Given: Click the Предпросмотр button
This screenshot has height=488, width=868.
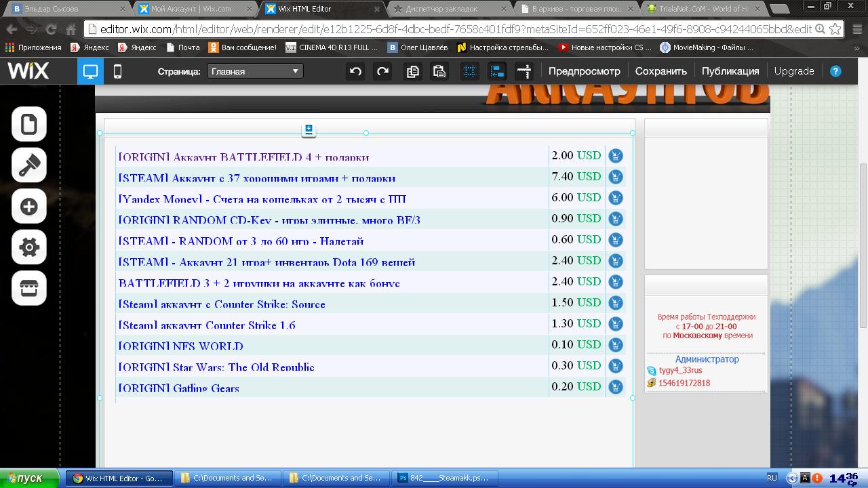Looking at the screenshot, I should [585, 71].
